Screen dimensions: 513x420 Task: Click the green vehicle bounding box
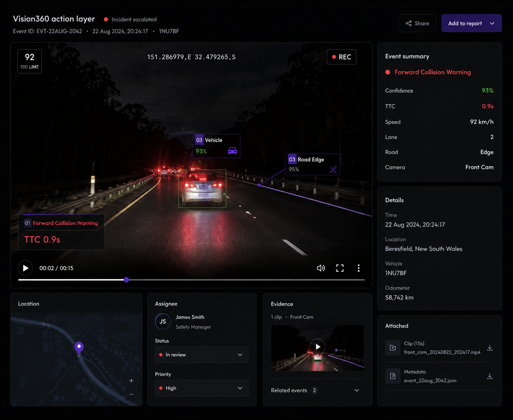(202, 188)
